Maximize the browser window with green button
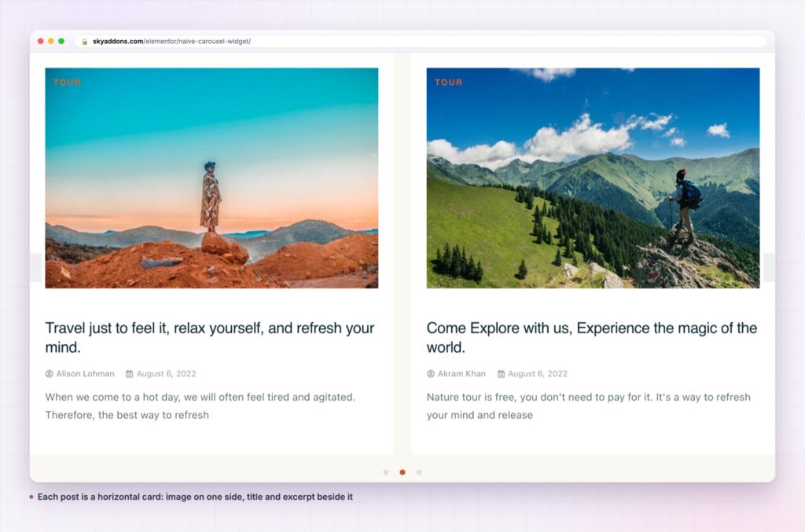 (61, 41)
